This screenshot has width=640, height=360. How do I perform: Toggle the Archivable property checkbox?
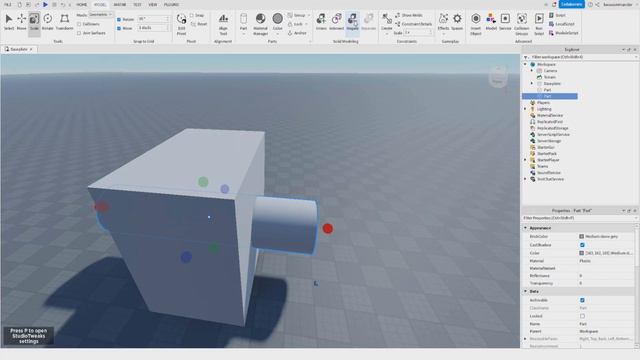pyautogui.click(x=582, y=300)
